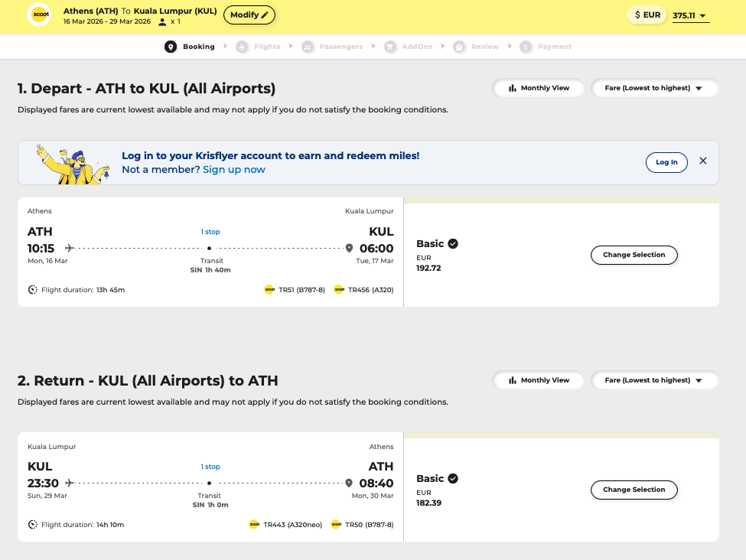The height and width of the screenshot is (560, 746).
Task: Close the Krisflyer login banner
Action: click(x=703, y=161)
